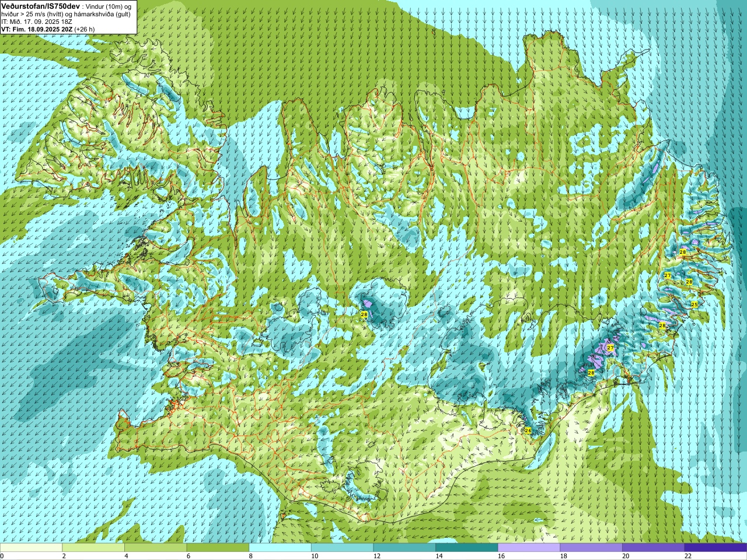The width and height of the screenshot is (747, 560).
Task: Click the pale yellow 0–2 legend swatch
Action: (31, 548)
